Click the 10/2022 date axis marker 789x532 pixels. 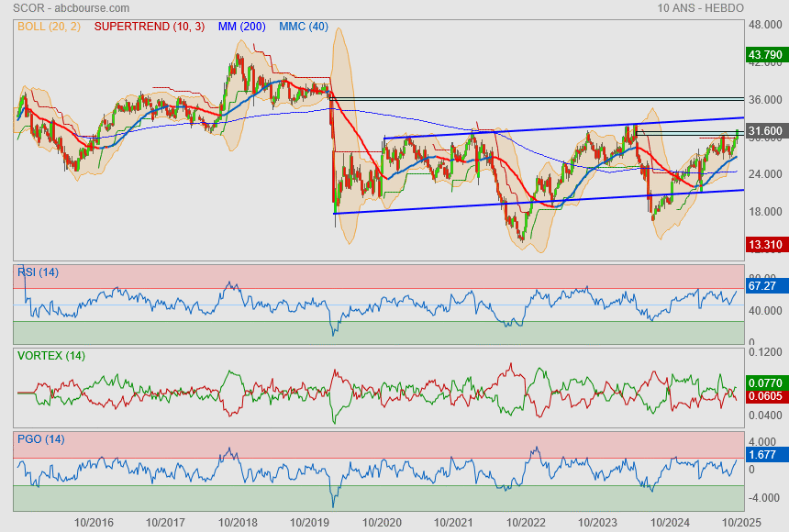tap(525, 522)
